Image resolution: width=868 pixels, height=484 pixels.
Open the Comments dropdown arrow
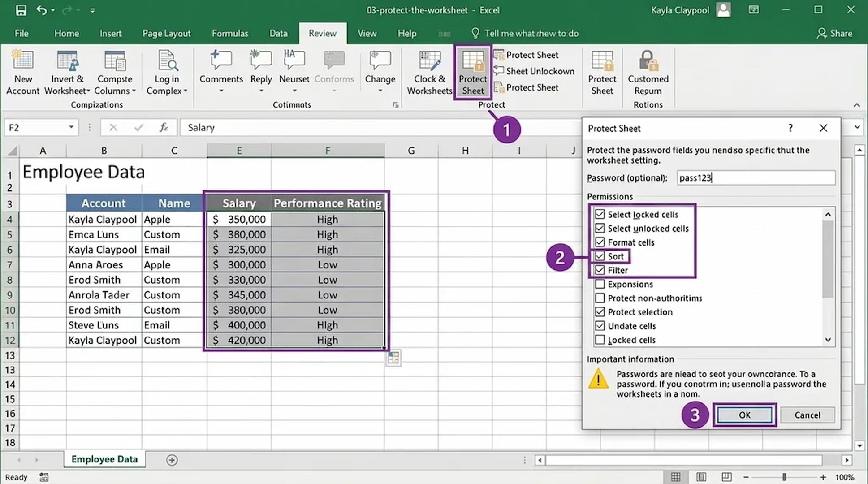click(221, 91)
